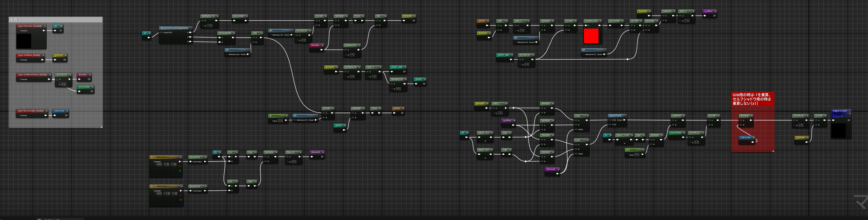Image resolution: width=868 pixels, height=220 pixels.
Task: Collapse the Multiply(-1) node chevron
Action: pyautogui.click(x=217, y=16)
